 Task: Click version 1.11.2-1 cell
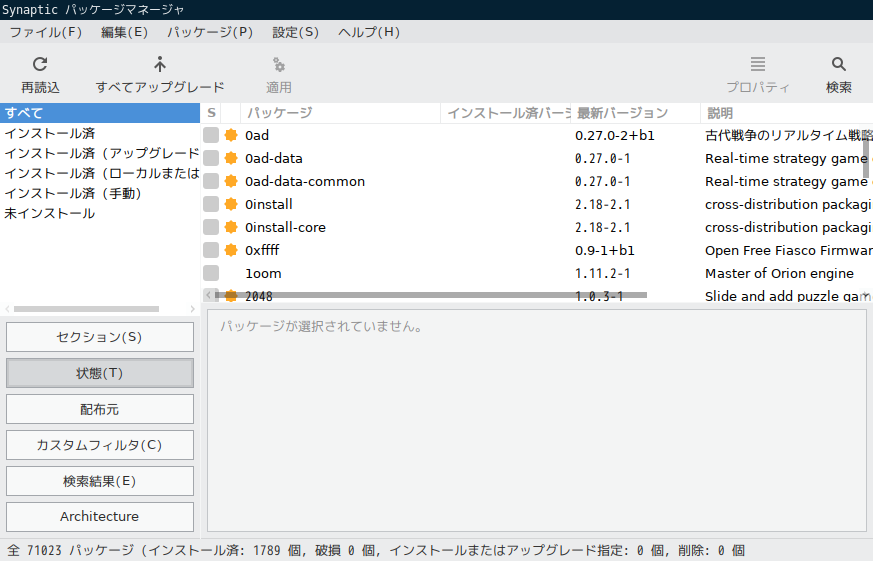point(602,273)
